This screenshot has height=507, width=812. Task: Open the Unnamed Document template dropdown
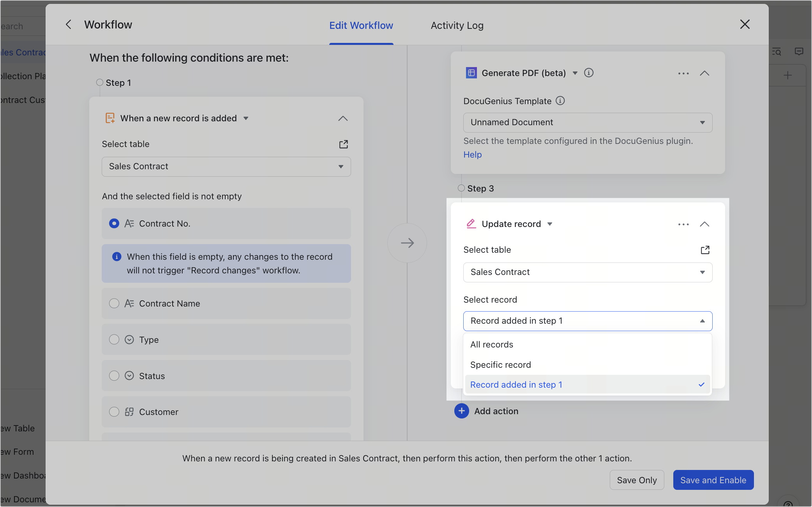tap(588, 122)
